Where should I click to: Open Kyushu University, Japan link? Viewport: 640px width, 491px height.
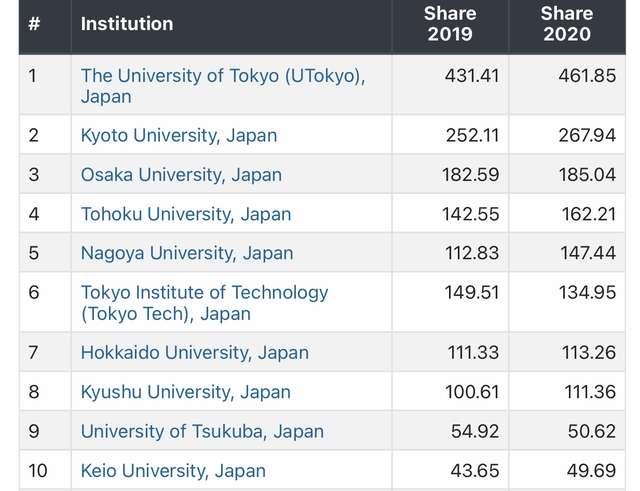(186, 392)
